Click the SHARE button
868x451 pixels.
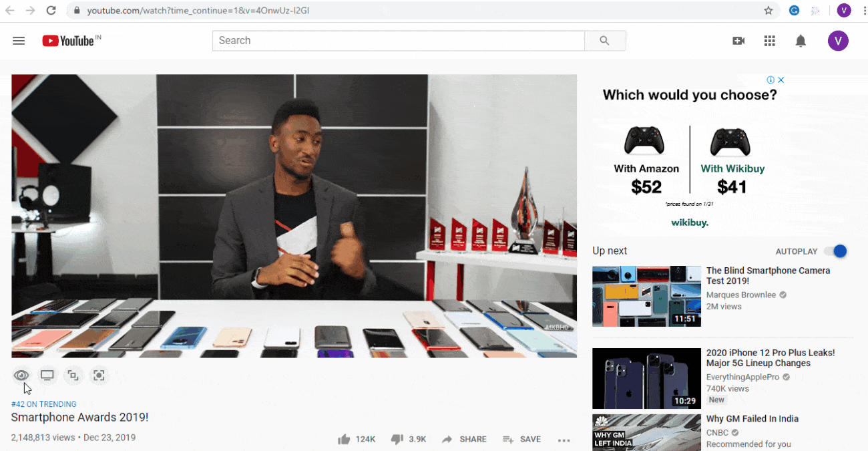(x=464, y=439)
